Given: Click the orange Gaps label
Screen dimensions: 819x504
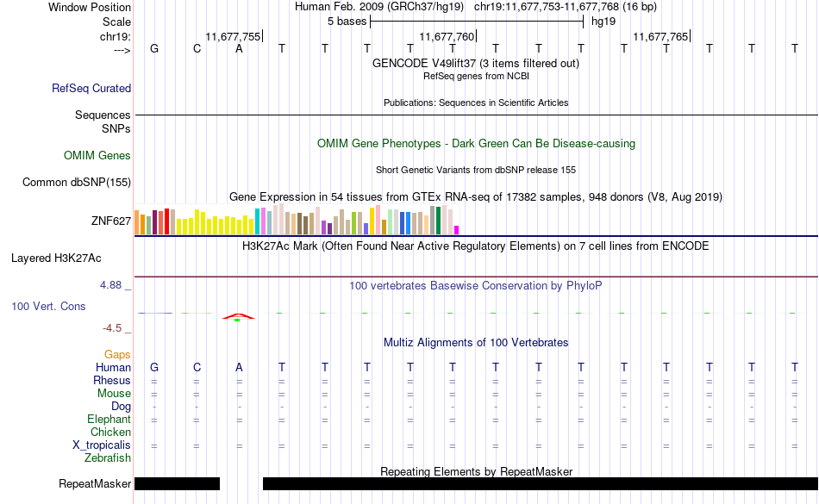Looking at the screenshot, I should (117, 355).
